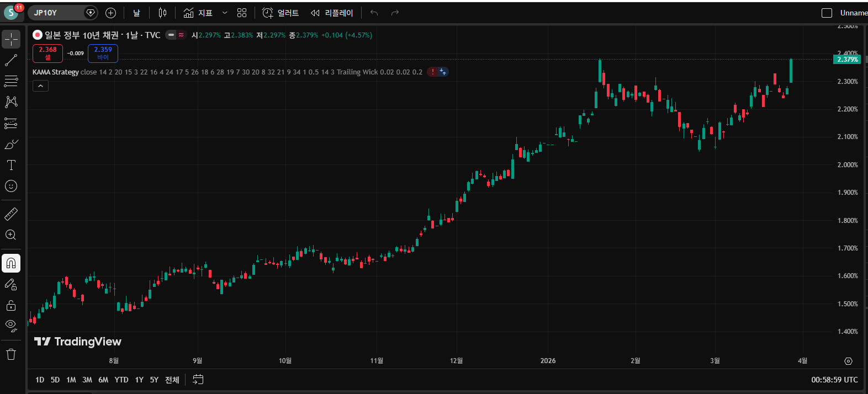The width and height of the screenshot is (868, 394).
Task: Click the red 2.368 sell button
Action: coord(47,53)
